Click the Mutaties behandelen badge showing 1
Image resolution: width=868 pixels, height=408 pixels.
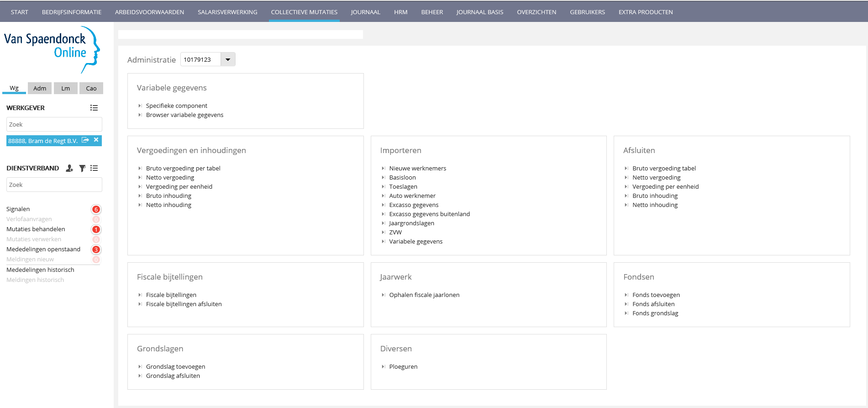pos(96,229)
